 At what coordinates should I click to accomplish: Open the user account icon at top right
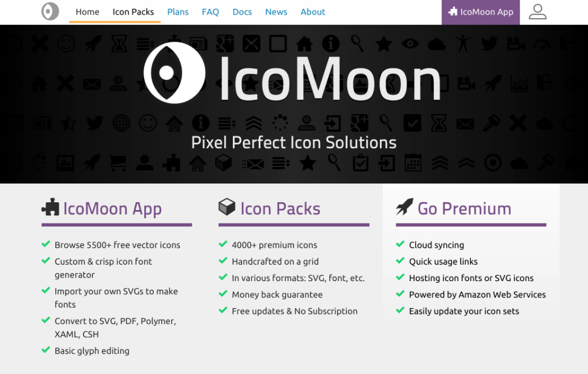point(537,12)
